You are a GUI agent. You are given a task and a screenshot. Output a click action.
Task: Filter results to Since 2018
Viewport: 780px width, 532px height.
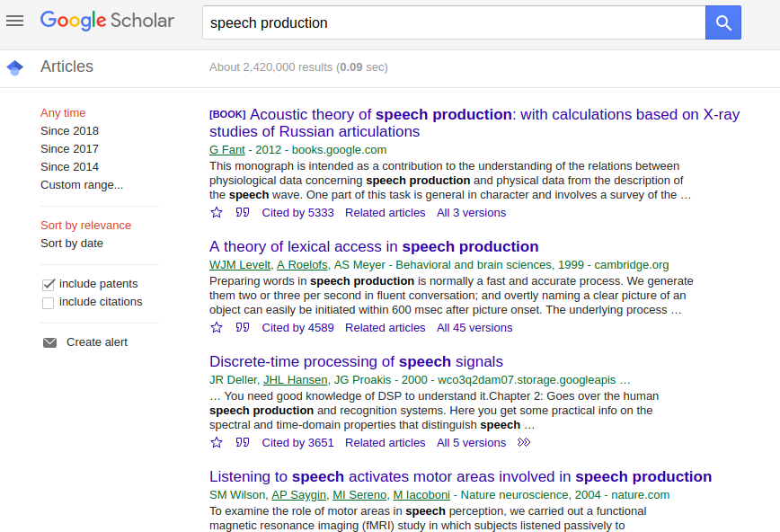[x=70, y=131]
